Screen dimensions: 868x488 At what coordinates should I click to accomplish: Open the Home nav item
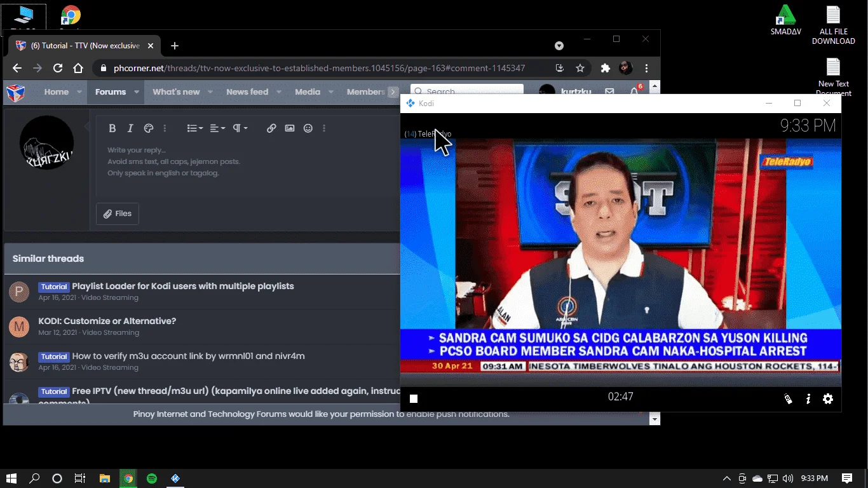pyautogui.click(x=57, y=92)
